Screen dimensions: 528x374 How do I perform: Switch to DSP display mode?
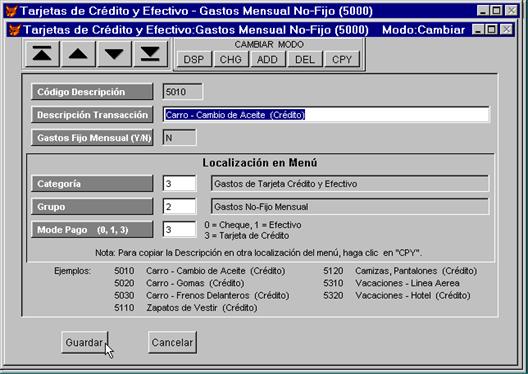coord(194,60)
